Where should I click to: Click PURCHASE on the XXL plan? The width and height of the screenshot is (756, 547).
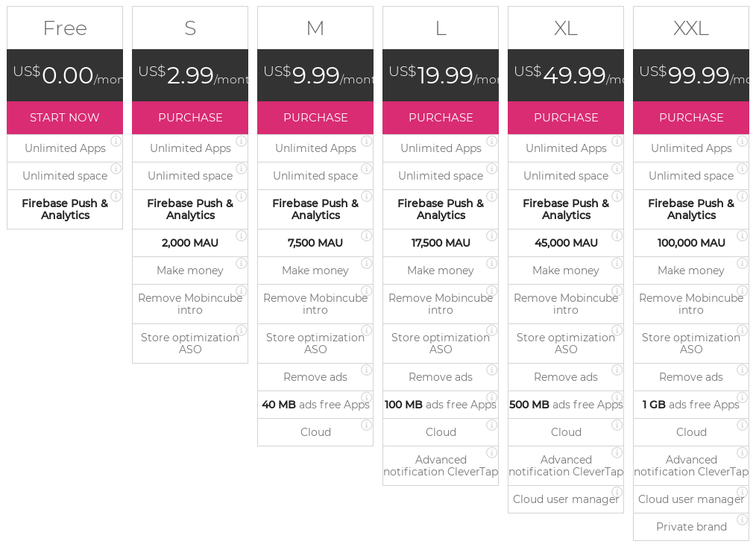pos(691,117)
